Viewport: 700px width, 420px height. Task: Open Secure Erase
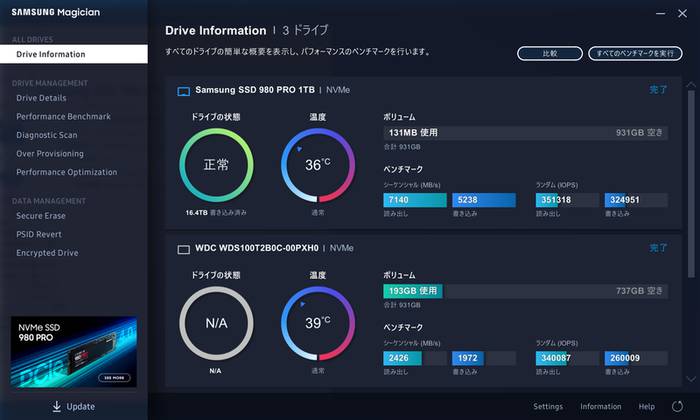(41, 216)
